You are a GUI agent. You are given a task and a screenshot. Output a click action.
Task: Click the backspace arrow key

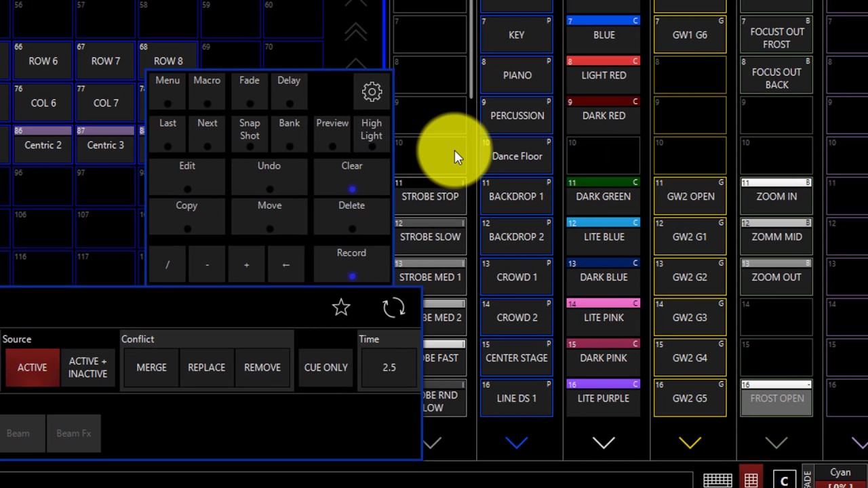coord(285,265)
